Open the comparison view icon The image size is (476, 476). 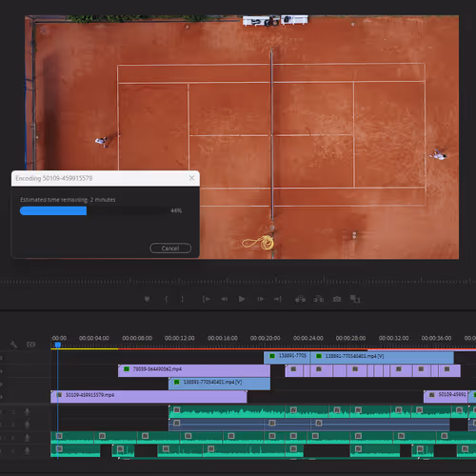coord(355,299)
